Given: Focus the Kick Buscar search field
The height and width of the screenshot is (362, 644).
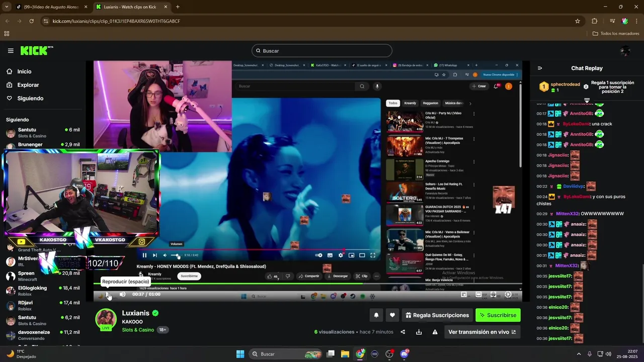Looking at the screenshot, I should tap(322, 51).
